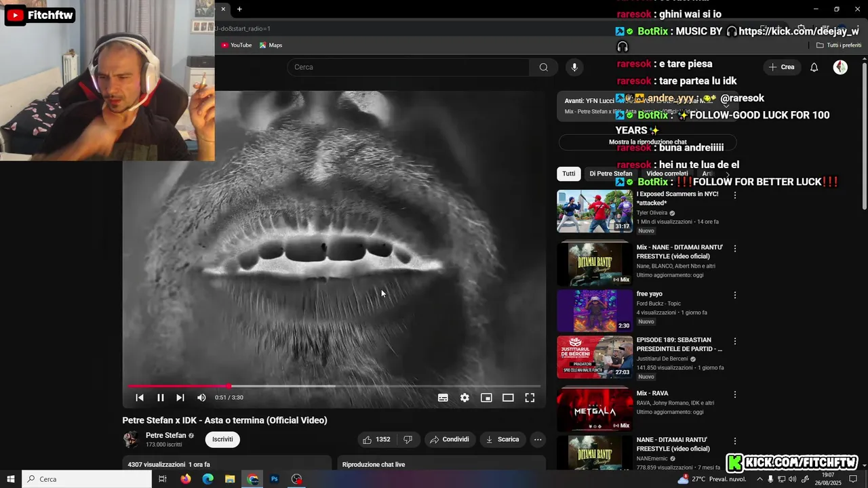This screenshot has width=868, height=488.
Task: Open the NANE DITAMAI RANTU' mix thumbnail
Action: coord(595,264)
